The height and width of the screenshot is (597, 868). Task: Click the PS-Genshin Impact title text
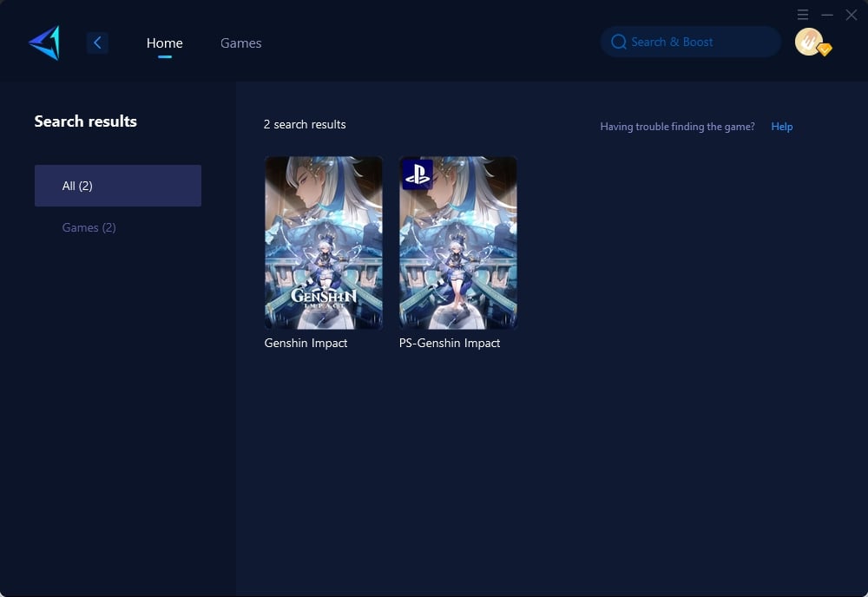pyautogui.click(x=450, y=343)
